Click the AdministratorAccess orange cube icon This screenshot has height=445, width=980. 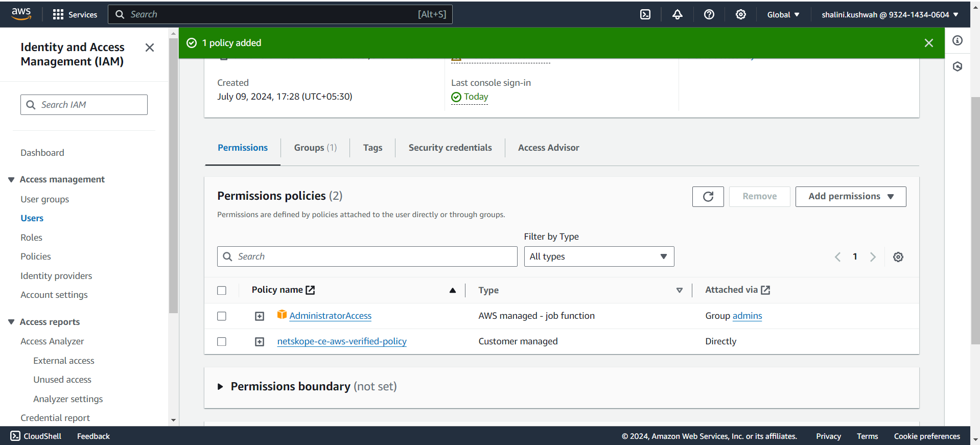point(282,315)
